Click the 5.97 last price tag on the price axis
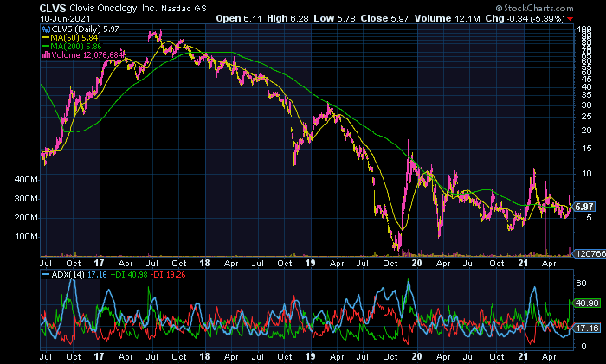Image resolution: width=606 pixels, height=364 pixels. click(583, 207)
